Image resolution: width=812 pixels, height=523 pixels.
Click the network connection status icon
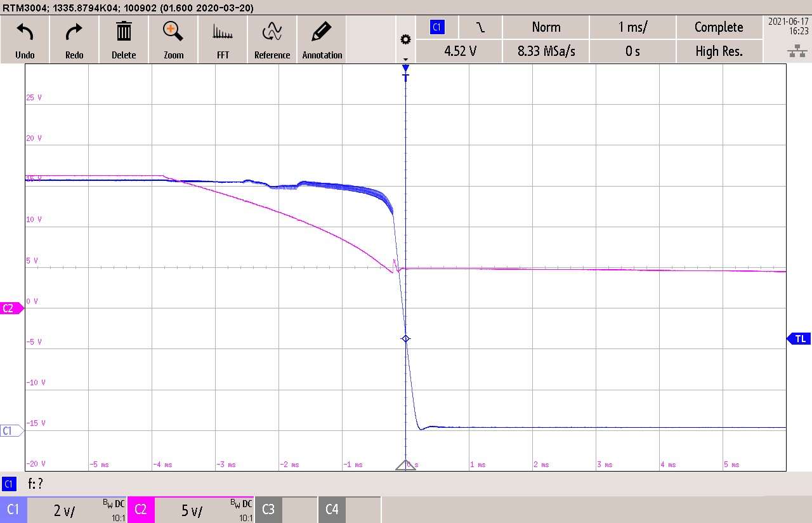coord(797,52)
